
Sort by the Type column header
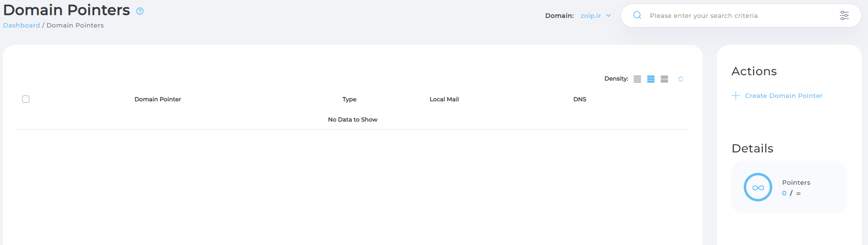pos(349,99)
